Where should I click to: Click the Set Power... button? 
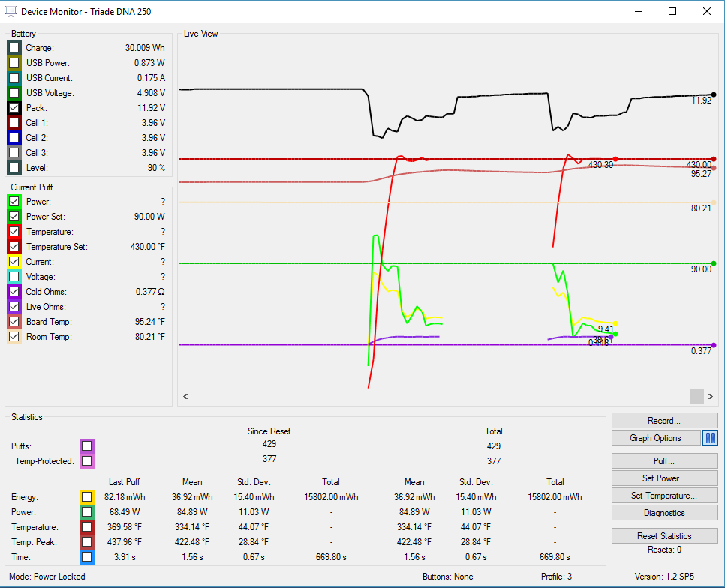click(664, 478)
